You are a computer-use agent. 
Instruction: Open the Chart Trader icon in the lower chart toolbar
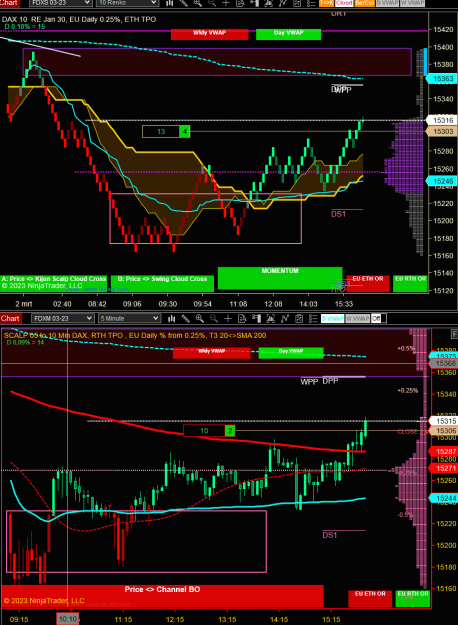coord(256,318)
